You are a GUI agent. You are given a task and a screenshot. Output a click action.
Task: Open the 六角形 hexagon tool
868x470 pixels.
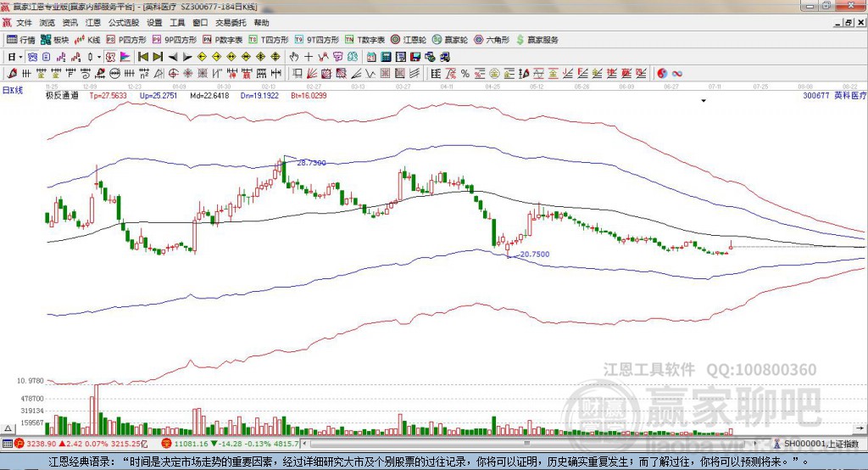492,40
